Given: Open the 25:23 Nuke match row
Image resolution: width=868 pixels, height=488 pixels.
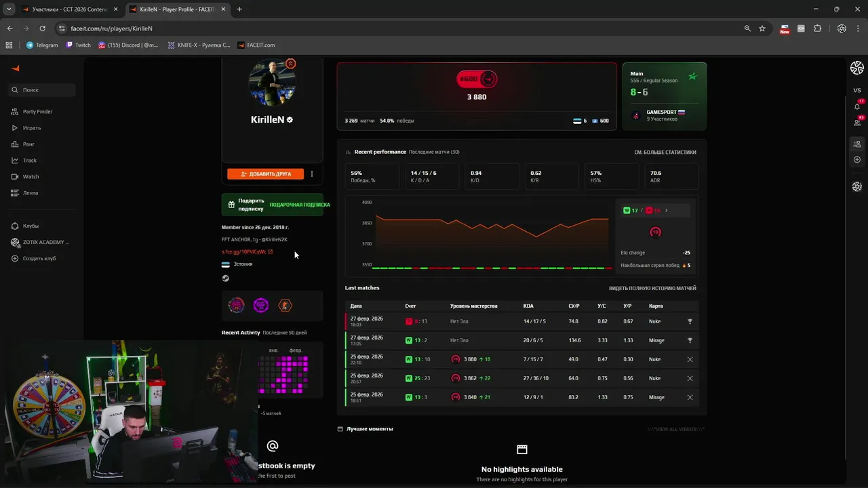Looking at the screenshot, I should 522,378.
